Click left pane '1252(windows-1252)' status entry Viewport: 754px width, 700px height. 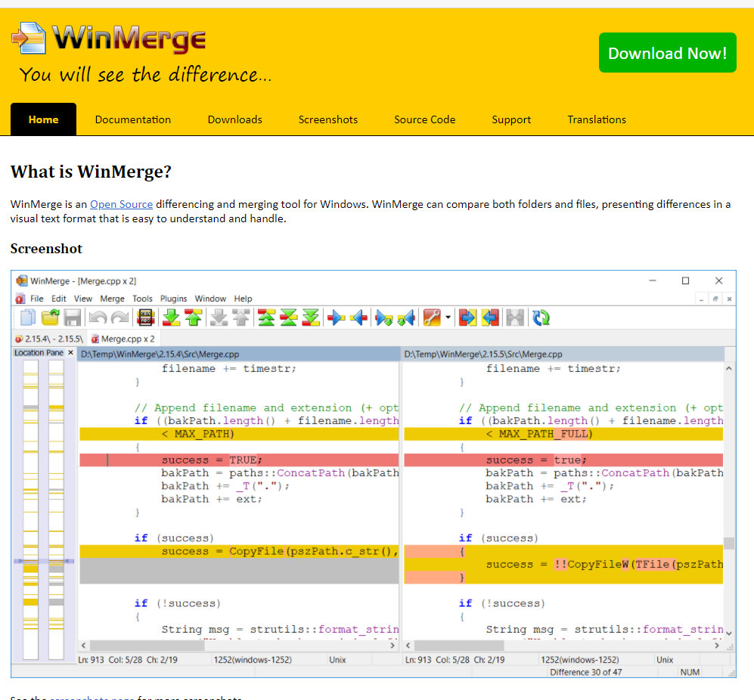click(x=253, y=660)
